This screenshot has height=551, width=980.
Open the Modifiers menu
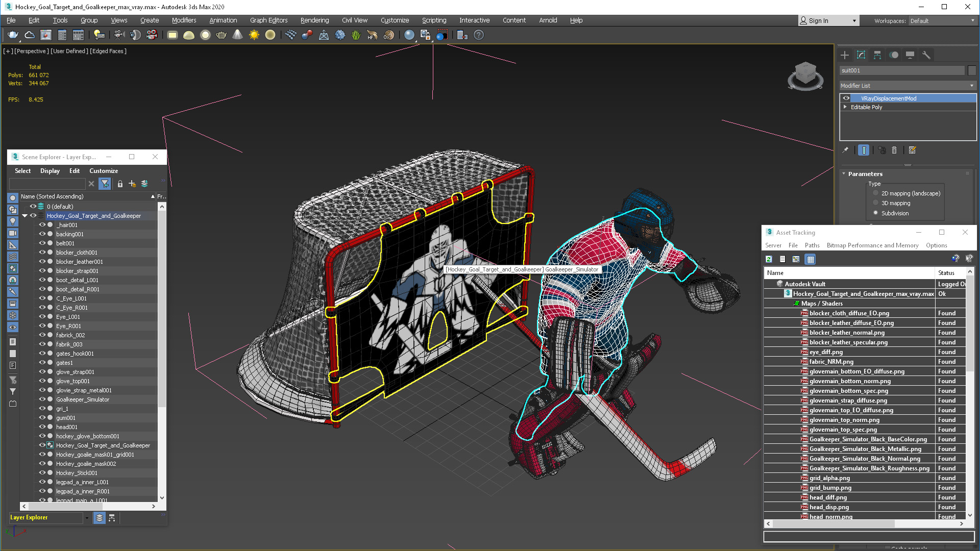coord(184,20)
